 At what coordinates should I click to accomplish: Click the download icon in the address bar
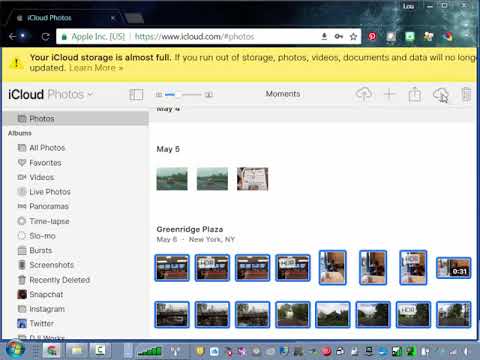point(324,36)
